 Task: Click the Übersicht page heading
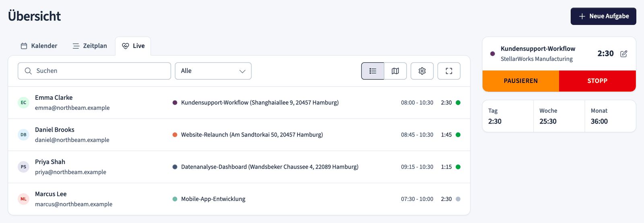tap(35, 16)
